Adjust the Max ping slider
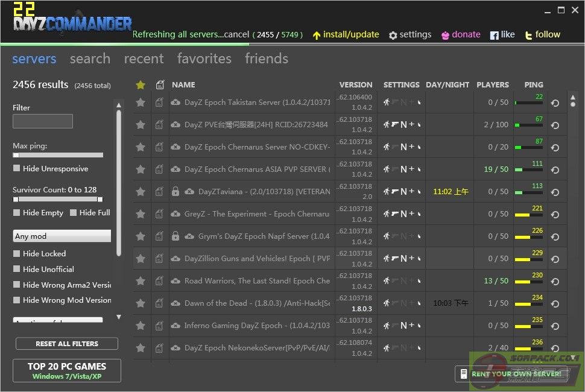The height and width of the screenshot is (392, 585). pos(17,155)
